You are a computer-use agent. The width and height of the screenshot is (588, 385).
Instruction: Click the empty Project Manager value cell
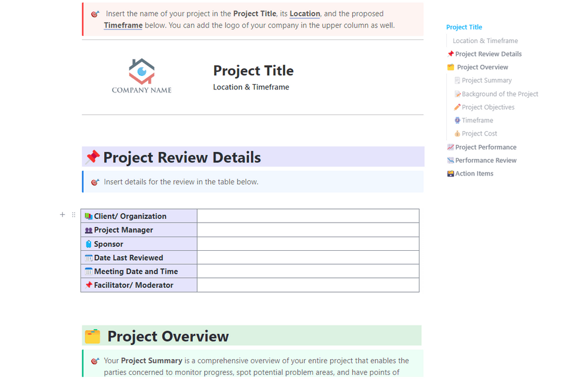[308, 230]
